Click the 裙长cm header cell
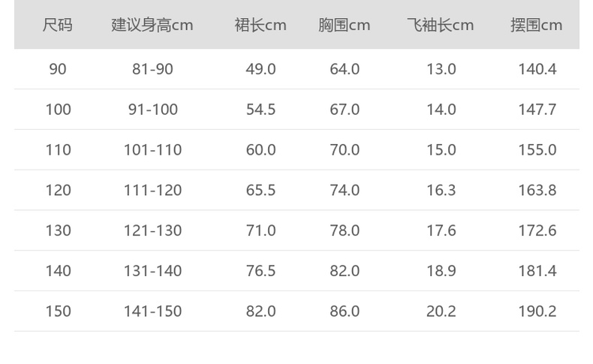593x364 pixels. click(x=260, y=25)
